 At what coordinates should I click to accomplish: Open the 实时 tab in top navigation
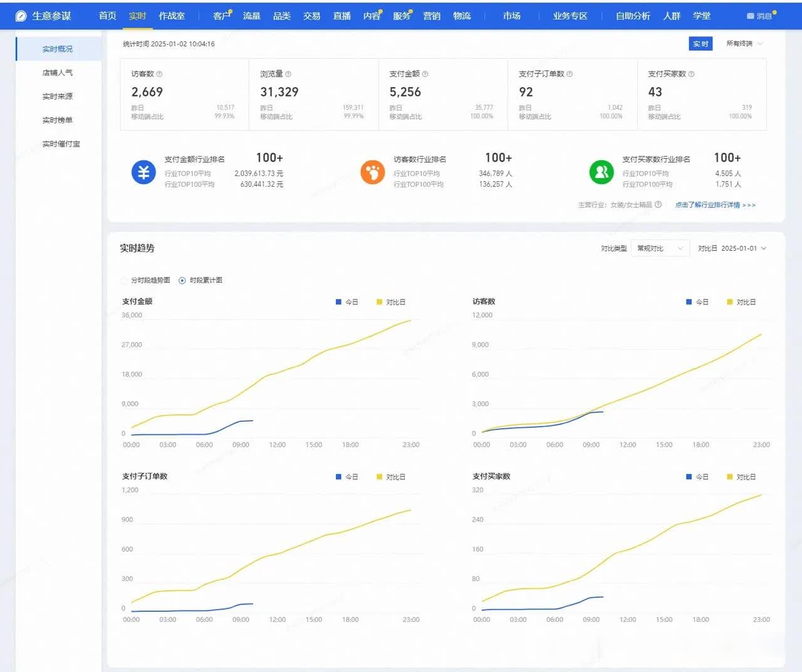(137, 16)
